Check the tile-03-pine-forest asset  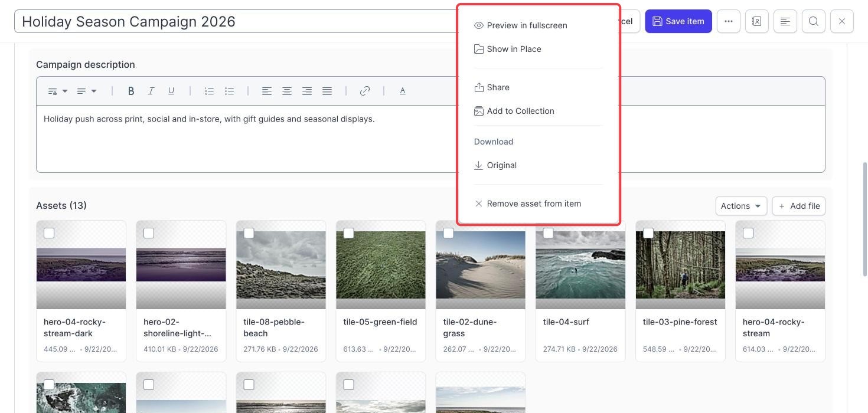[x=648, y=233]
